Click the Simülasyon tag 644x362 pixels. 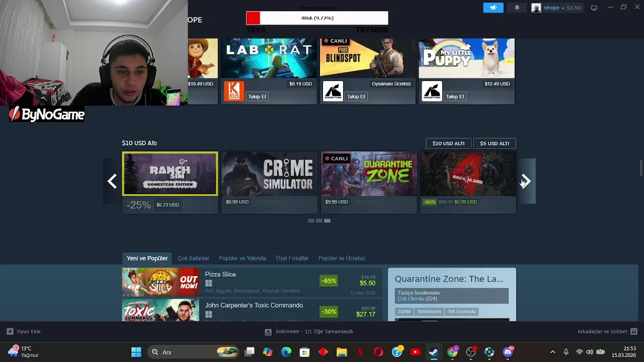[x=429, y=312]
